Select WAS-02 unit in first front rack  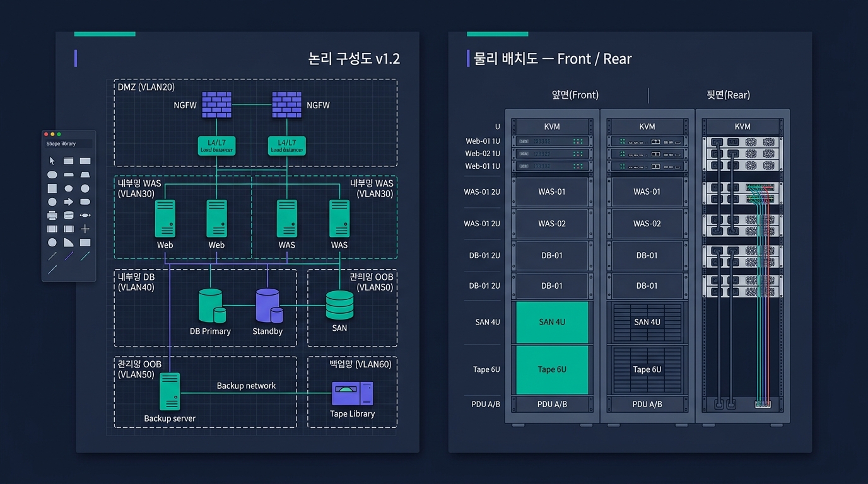click(x=552, y=224)
